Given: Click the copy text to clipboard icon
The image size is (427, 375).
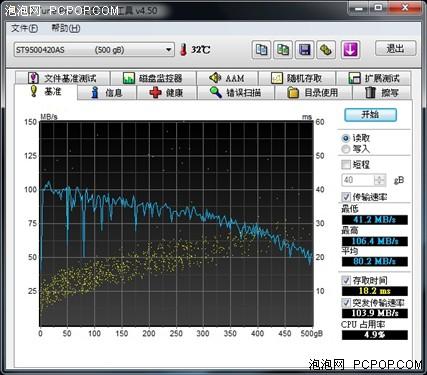Looking at the screenshot, I should [261, 50].
